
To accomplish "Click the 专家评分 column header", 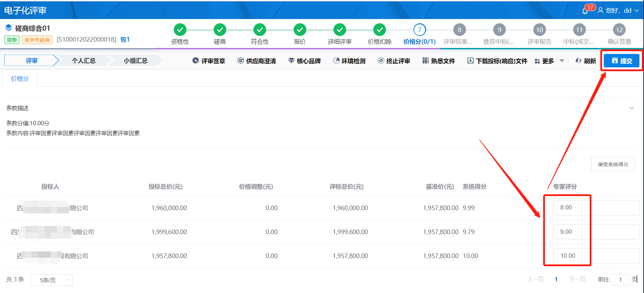I will pos(565,187).
